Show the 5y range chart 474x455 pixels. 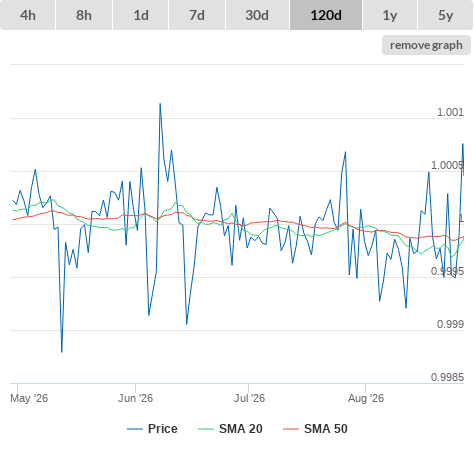tap(446, 15)
